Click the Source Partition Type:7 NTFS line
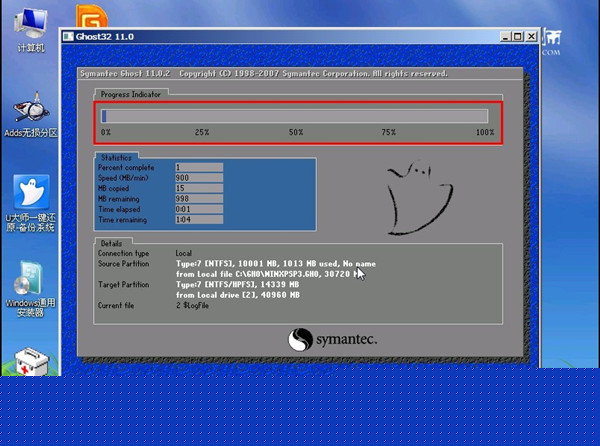 click(276, 264)
